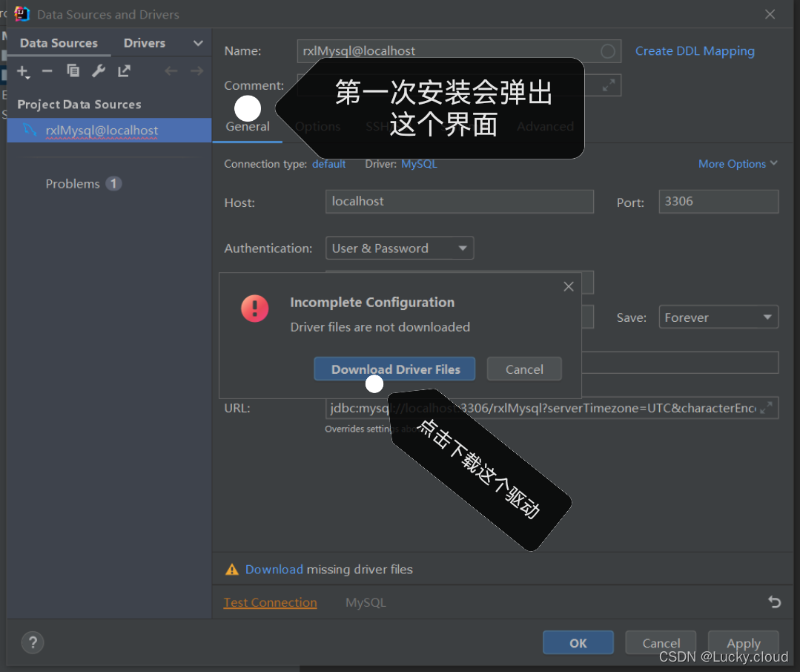This screenshot has height=672, width=800.
Task: Click the Test Connection link
Action: click(271, 602)
